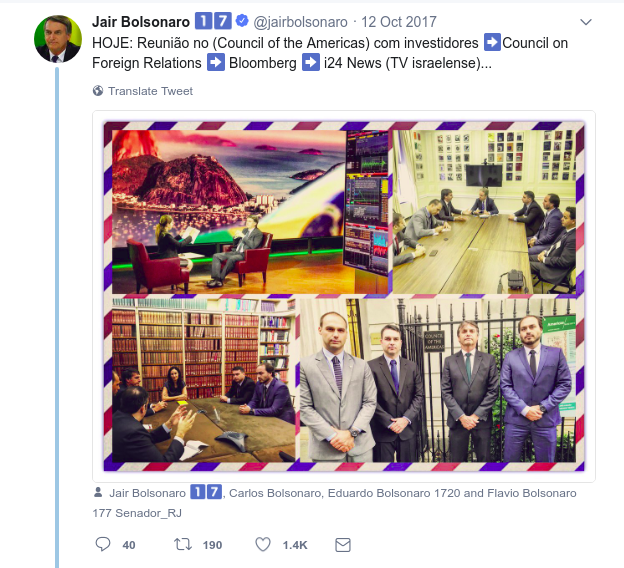Click the blue verified badge
The width and height of the screenshot is (624, 568).
click(x=242, y=20)
